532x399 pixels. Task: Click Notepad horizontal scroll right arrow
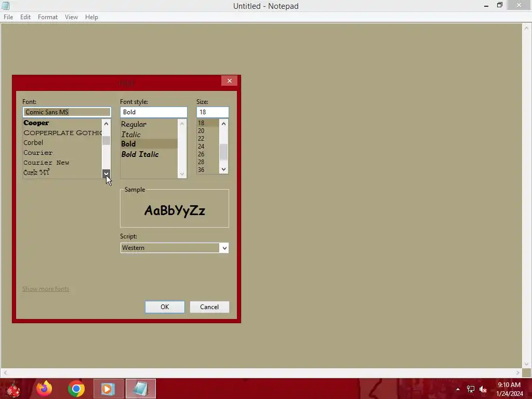pyautogui.click(x=517, y=373)
